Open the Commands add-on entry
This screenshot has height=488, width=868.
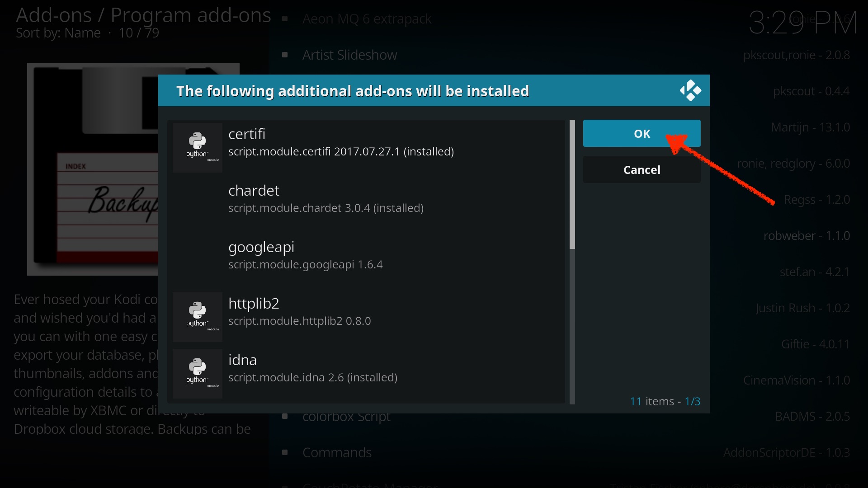click(x=337, y=453)
